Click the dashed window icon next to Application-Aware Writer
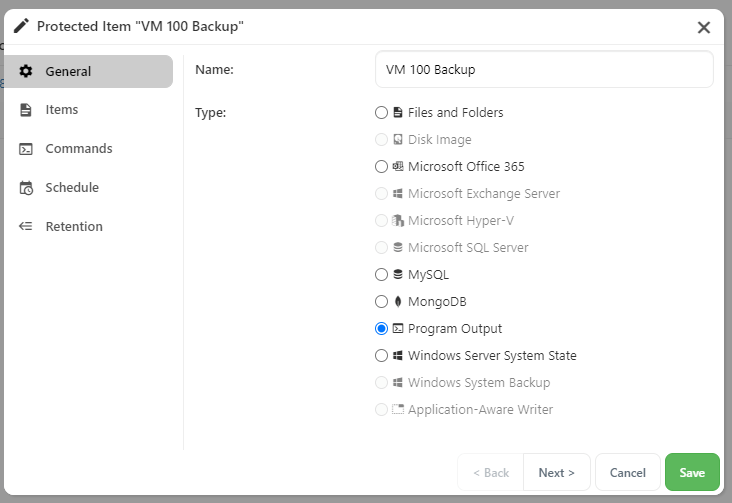 pos(398,409)
